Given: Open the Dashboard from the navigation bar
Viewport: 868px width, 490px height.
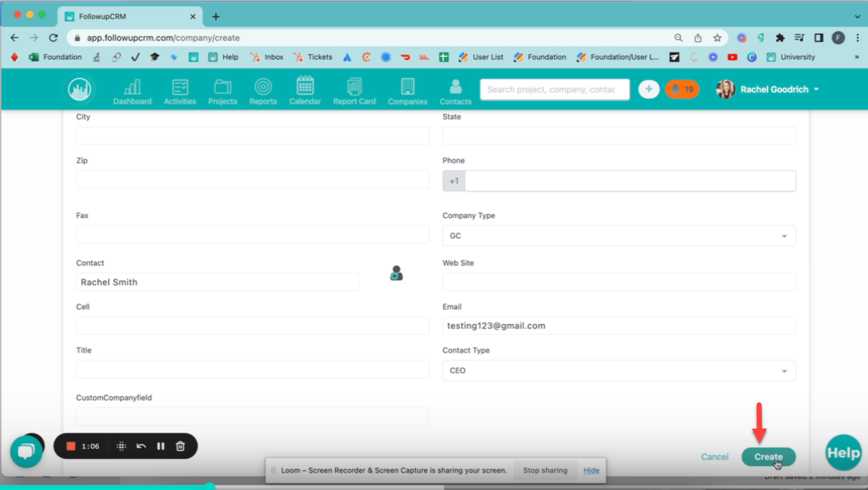Looking at the screenshot, I should click(132, 91).
